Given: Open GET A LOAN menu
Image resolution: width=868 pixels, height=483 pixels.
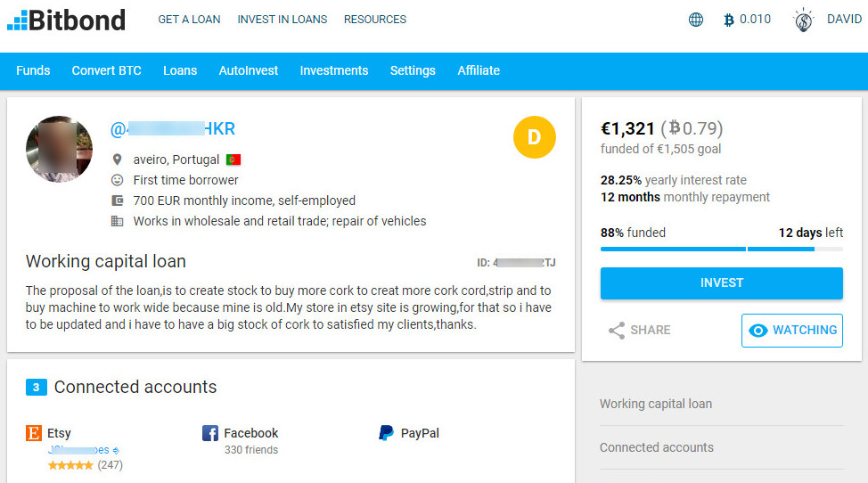Looking at the screenshot, I should (189, 20).
